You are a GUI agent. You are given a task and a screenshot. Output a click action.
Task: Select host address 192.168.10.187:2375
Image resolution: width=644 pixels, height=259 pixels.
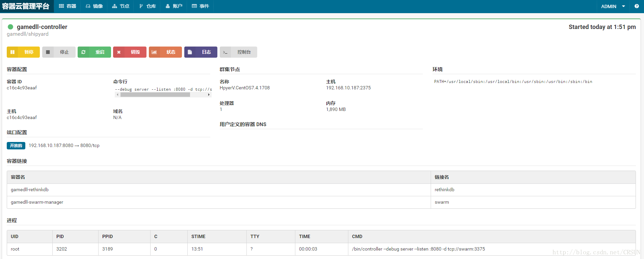click(x=348, y=88)
